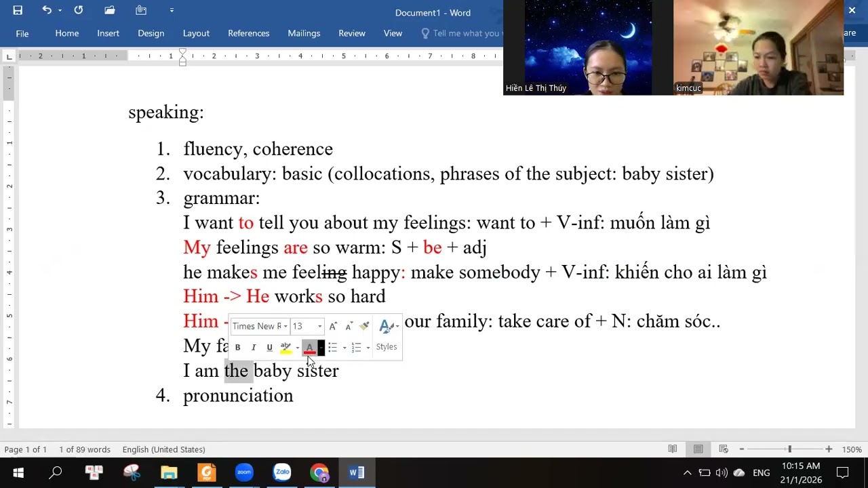
Task: Open the Mailings tab
Action: click(304, 33)
